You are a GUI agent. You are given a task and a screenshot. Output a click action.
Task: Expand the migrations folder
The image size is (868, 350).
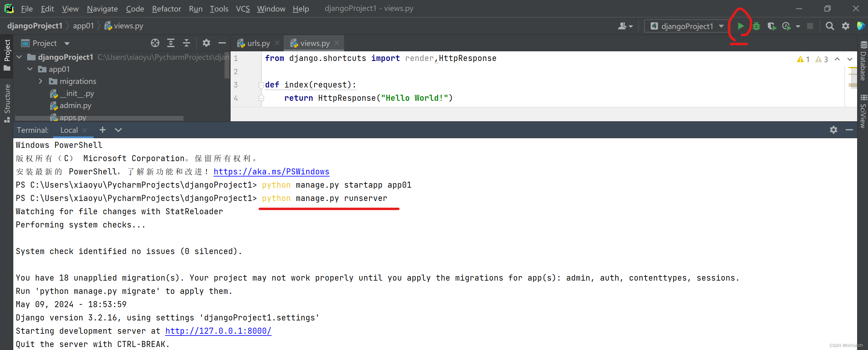tap(40, 81)
